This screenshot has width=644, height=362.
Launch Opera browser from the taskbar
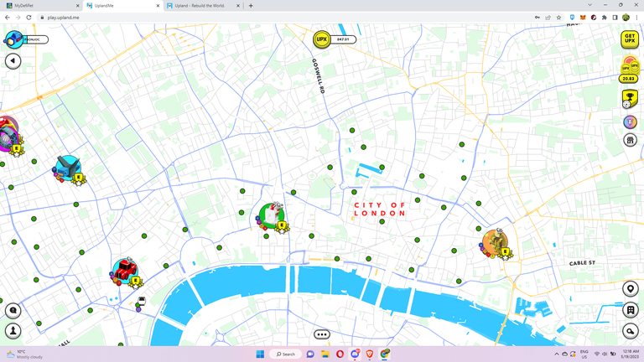coord(340,354)
